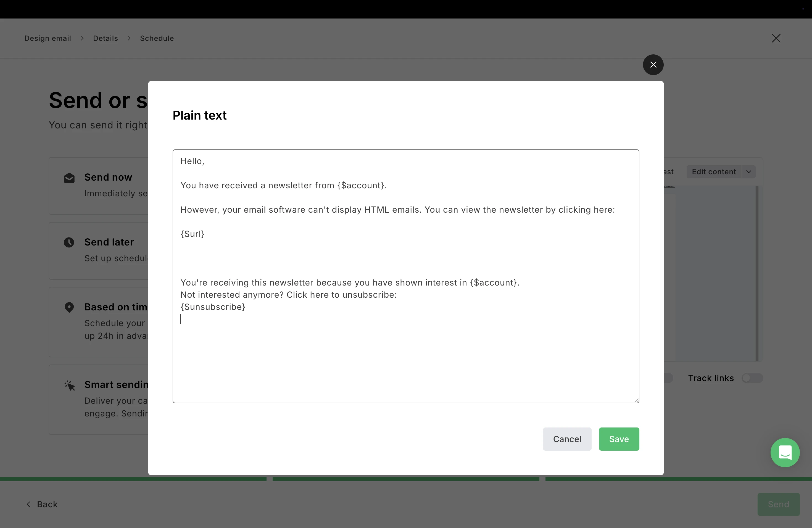
Task: Click the Send now envelope icon
Action: [69, 178]
